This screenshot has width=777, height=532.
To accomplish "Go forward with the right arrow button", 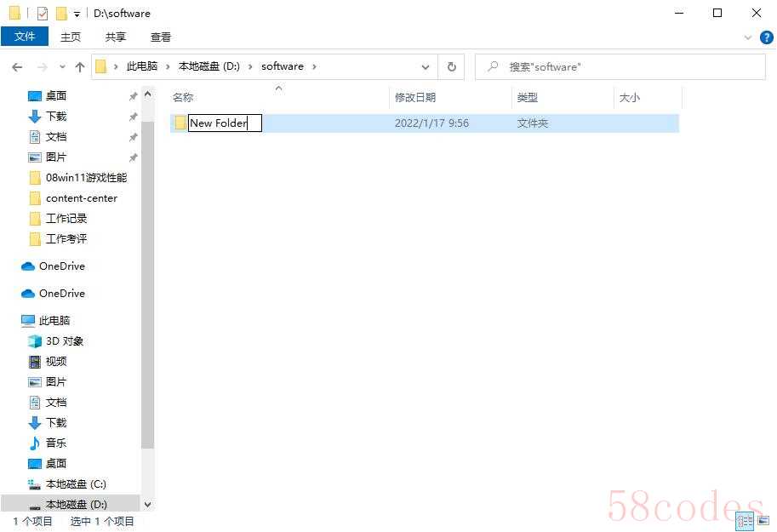I will point(43,67).
